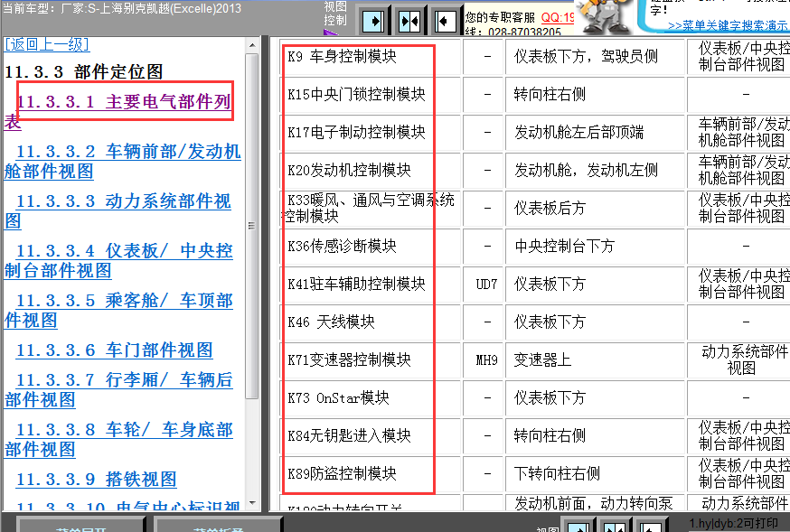Click the left panel scrollbar up arrow
Screen dimensions: 790x532
tap(252, 45)
